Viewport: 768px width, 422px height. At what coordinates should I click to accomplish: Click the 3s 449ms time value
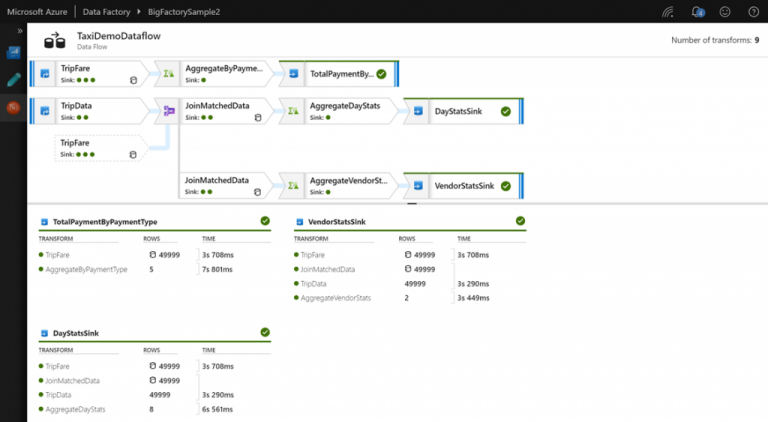[x=473, y=298]
